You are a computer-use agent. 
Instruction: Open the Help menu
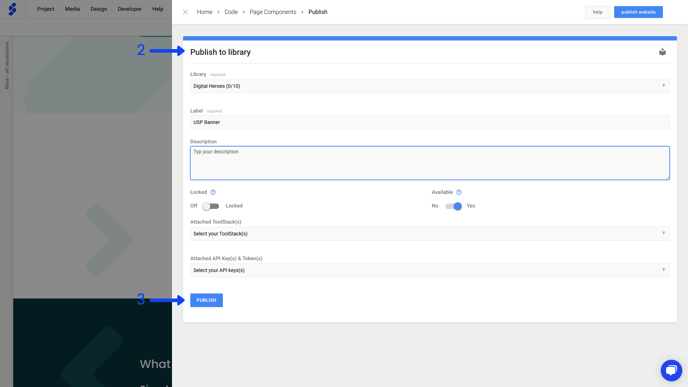point(158,9)
